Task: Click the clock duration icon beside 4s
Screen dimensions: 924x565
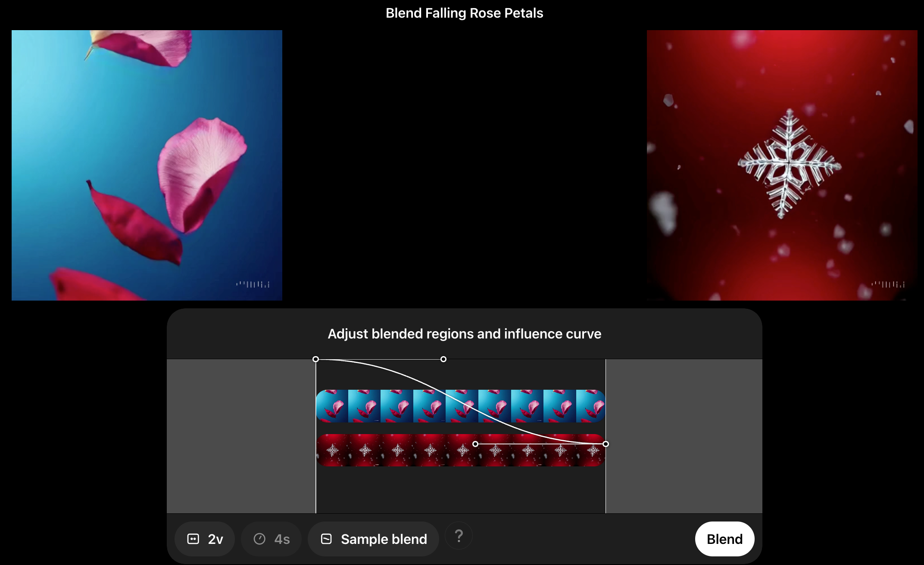Action: pos(259,539)
